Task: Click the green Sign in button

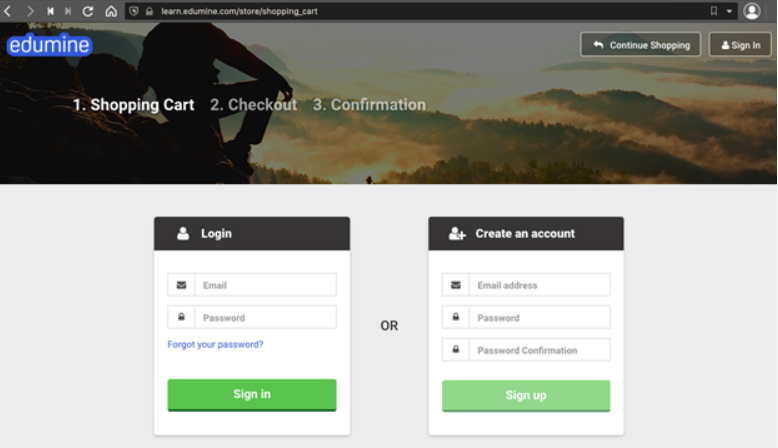Action: point(252,395)
